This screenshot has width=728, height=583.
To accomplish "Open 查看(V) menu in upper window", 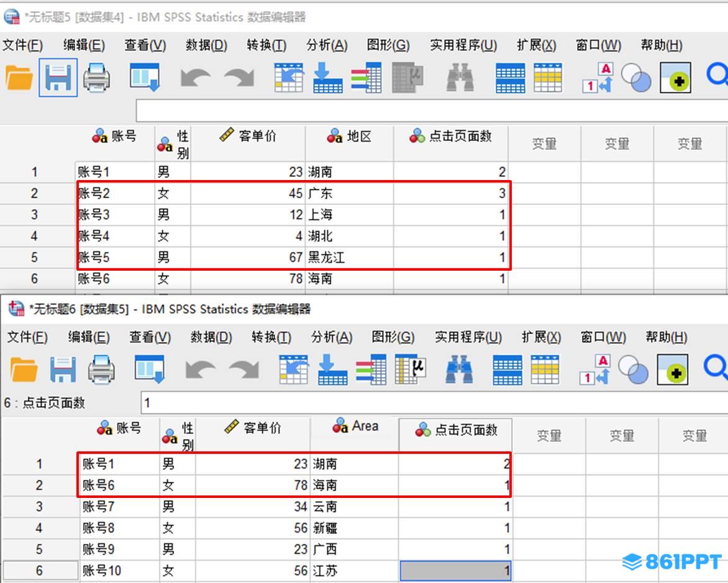I will tap(145, 45).
